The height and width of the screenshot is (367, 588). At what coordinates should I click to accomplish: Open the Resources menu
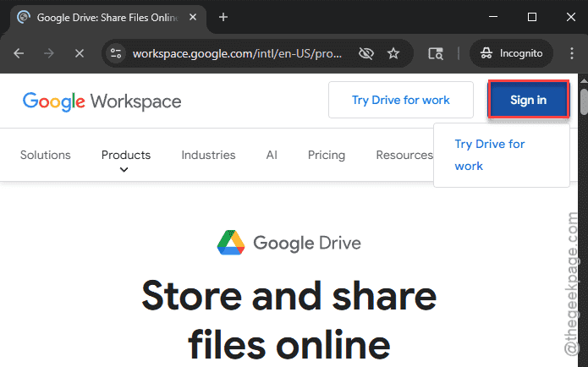[404, 155]
